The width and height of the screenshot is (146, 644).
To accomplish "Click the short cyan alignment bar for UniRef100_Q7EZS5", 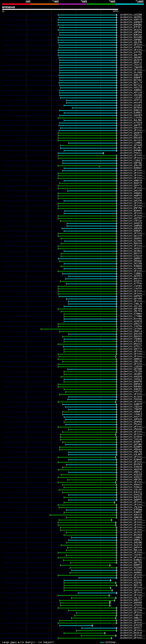I will 76,625.
